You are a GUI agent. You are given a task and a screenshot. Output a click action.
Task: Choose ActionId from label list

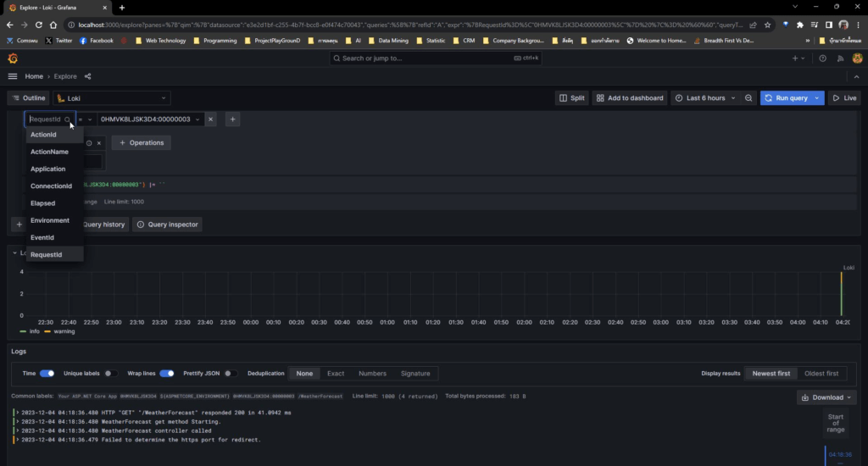pos(55,135)
